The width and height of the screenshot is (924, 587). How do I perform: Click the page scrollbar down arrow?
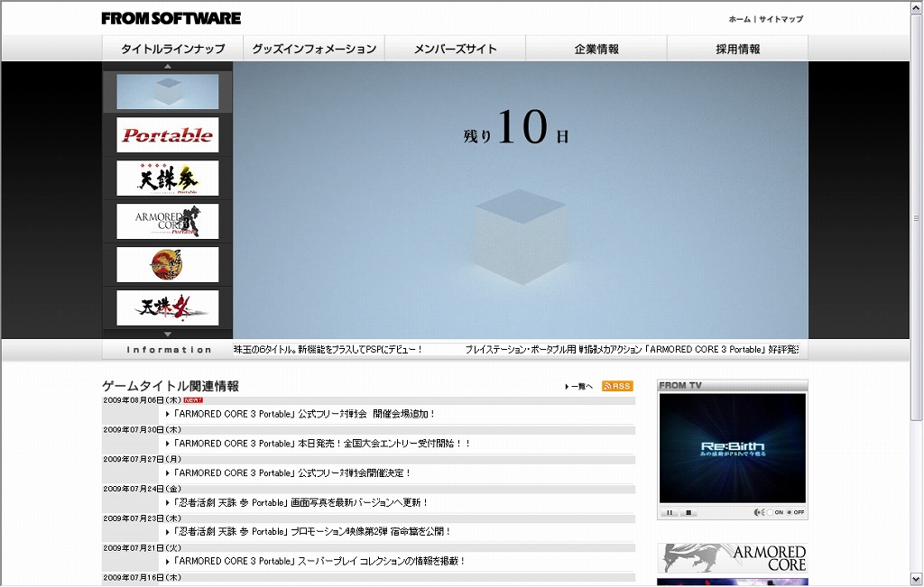(917, 579)
